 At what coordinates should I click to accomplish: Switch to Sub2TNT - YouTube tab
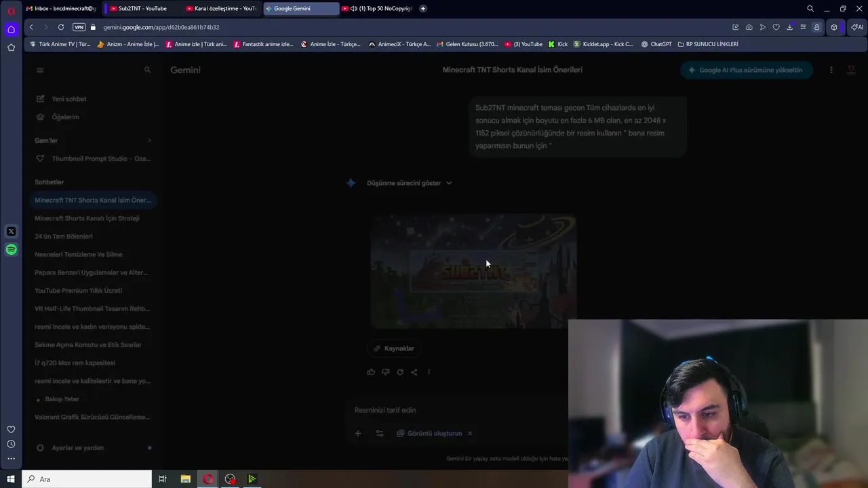tap(143, 8)
